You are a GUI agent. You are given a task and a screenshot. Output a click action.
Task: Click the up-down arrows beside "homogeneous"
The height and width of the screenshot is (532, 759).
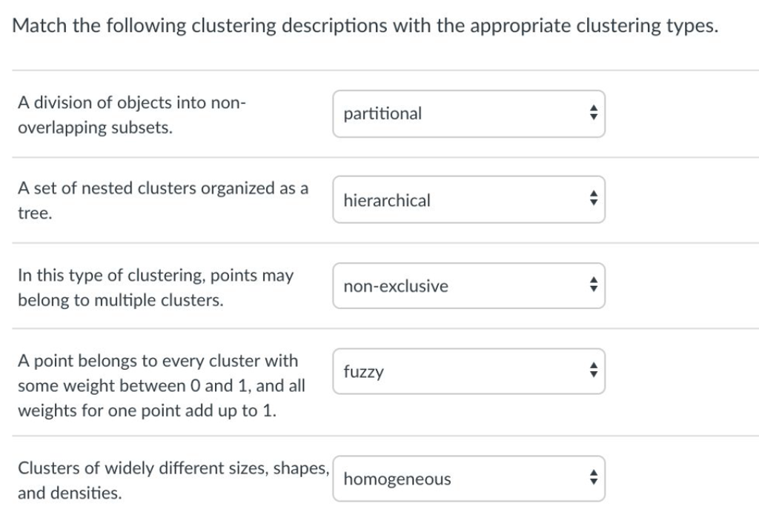593,479
